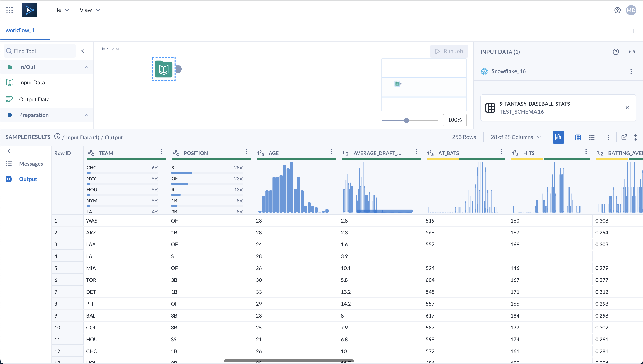Click the horizontal table scrollbar

[x=289, y=361]
